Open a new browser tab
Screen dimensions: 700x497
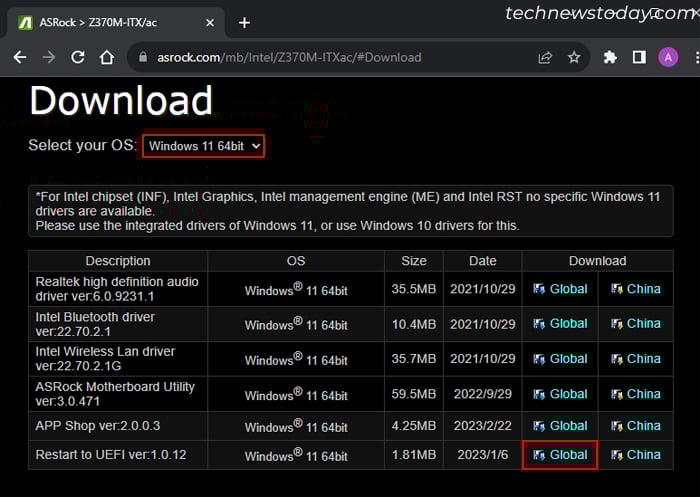[244, 22]
